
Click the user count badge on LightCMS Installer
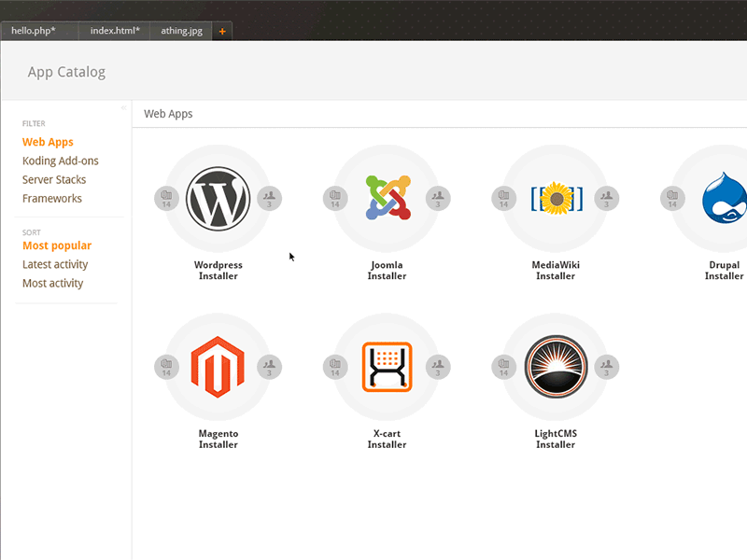pyautogui.click(x=606, y=367)
